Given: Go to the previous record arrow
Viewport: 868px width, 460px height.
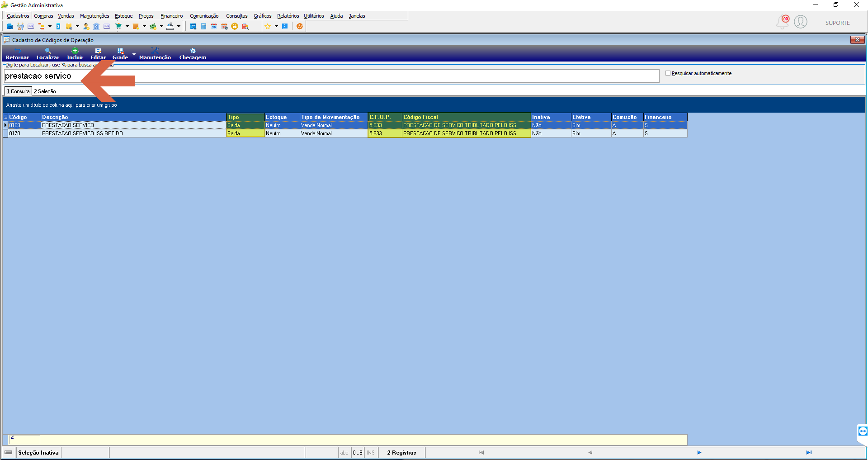Looking at the screenshot, I should click(590, 452).
